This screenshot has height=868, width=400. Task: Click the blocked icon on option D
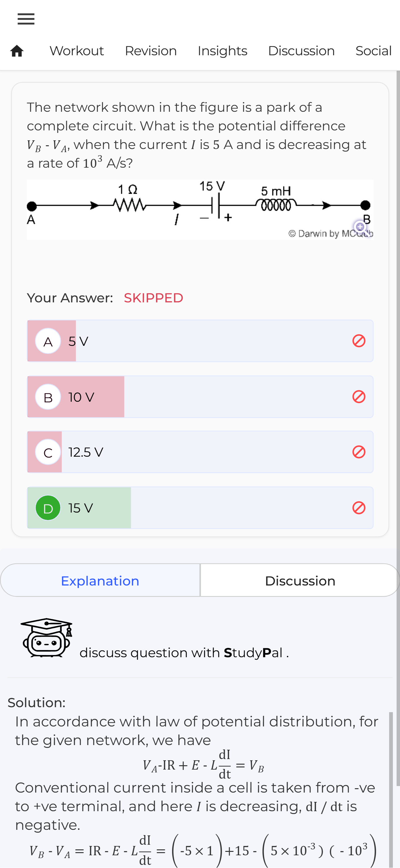pos(358,508)
